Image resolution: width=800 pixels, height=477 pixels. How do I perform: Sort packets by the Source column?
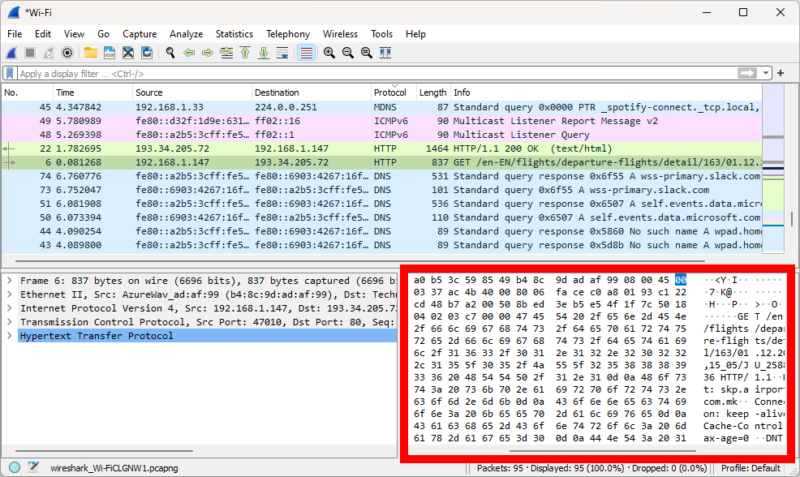(x=192, y=92)
